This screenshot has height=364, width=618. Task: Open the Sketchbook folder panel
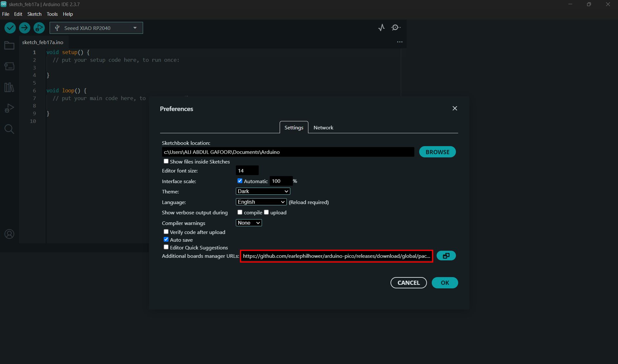click(9, 46)
